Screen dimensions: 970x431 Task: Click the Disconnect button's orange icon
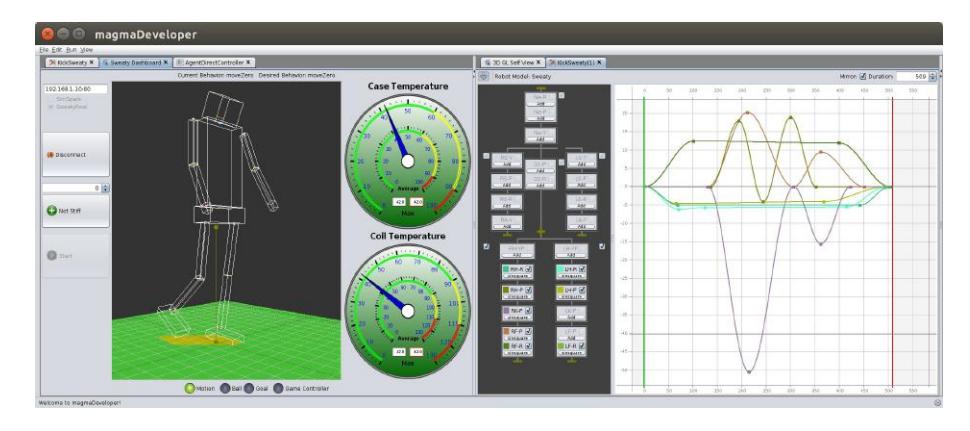coord(50,155)
